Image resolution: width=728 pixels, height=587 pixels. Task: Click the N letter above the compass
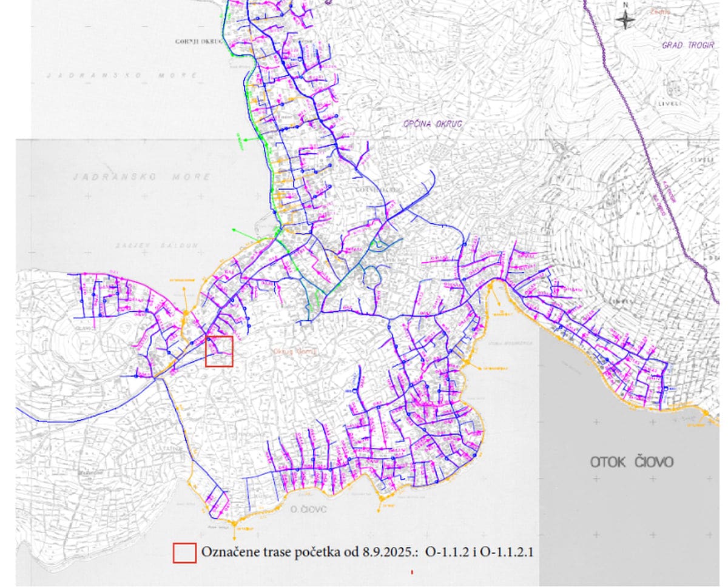click(625, 5)
